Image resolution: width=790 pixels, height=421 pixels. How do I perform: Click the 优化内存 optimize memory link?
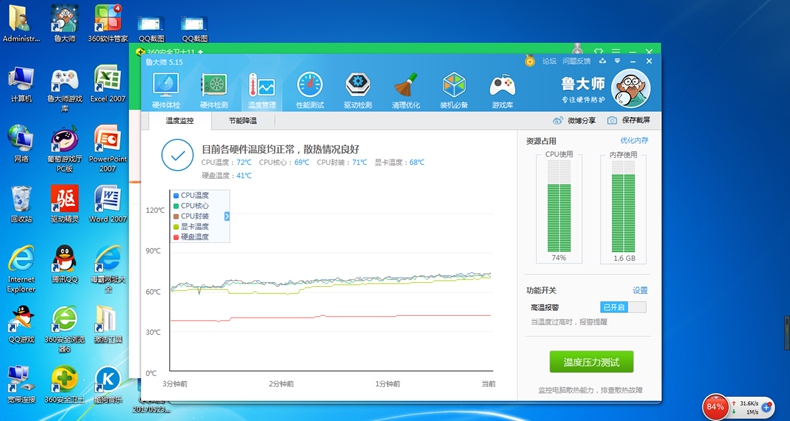[x=634, y=141]
